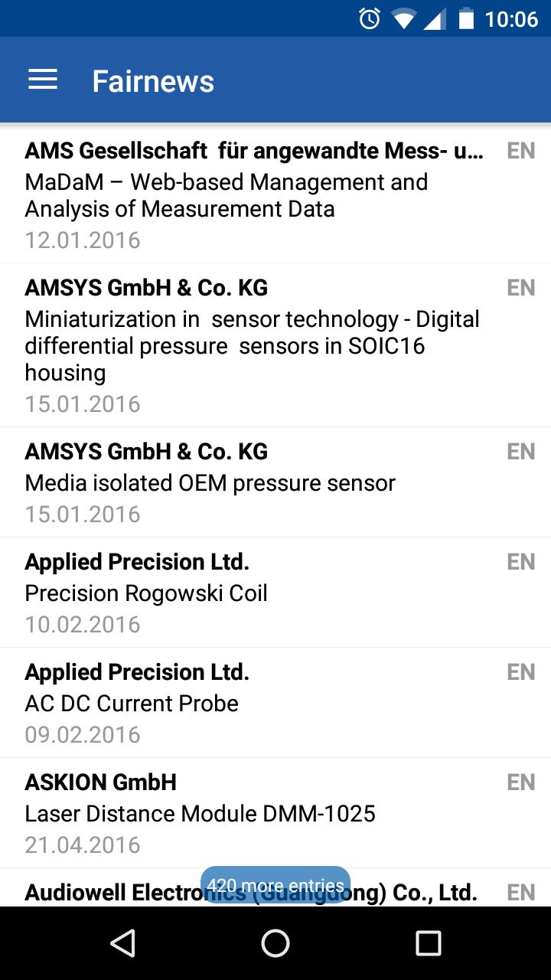Tap the 420 more entries indicator
Screen dimensions: 551x980
[x=275, y=886]
